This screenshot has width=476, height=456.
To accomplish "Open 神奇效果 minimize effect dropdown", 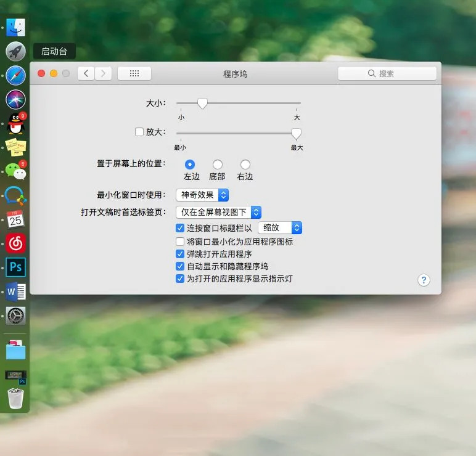I will point(202,195).
